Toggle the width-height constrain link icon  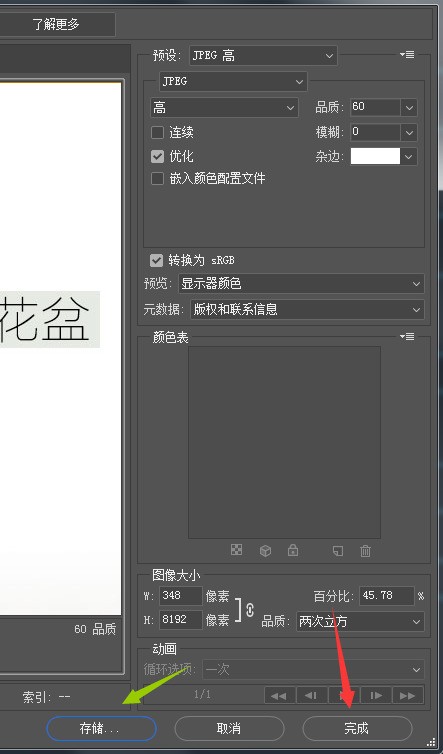pos(250,610)
